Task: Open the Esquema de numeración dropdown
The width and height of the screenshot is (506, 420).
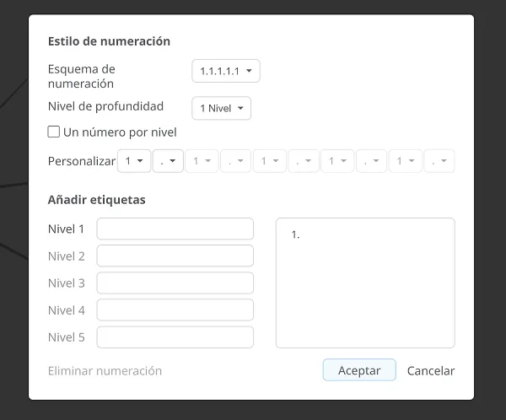Action: coord(226,71)
